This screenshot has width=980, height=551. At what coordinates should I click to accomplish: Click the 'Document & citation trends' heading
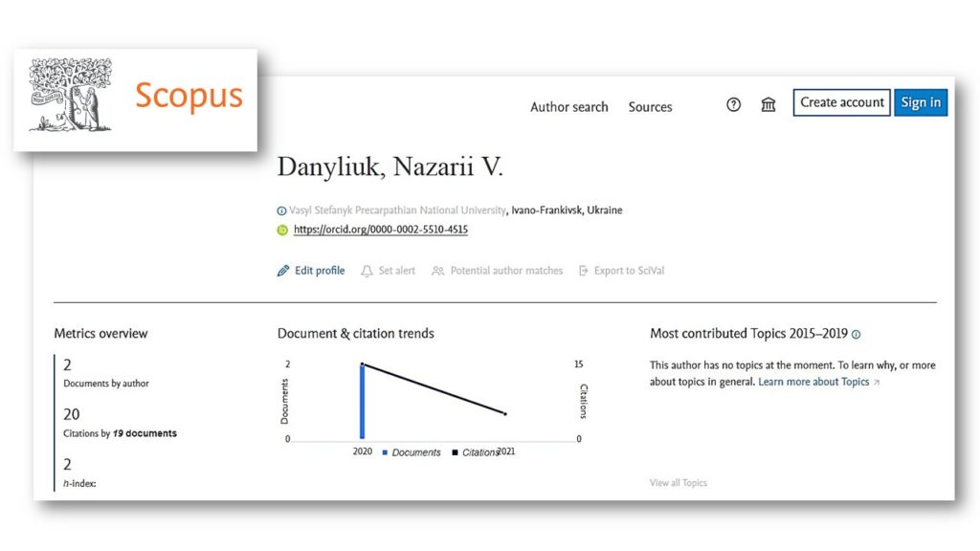tap(356, 334)
